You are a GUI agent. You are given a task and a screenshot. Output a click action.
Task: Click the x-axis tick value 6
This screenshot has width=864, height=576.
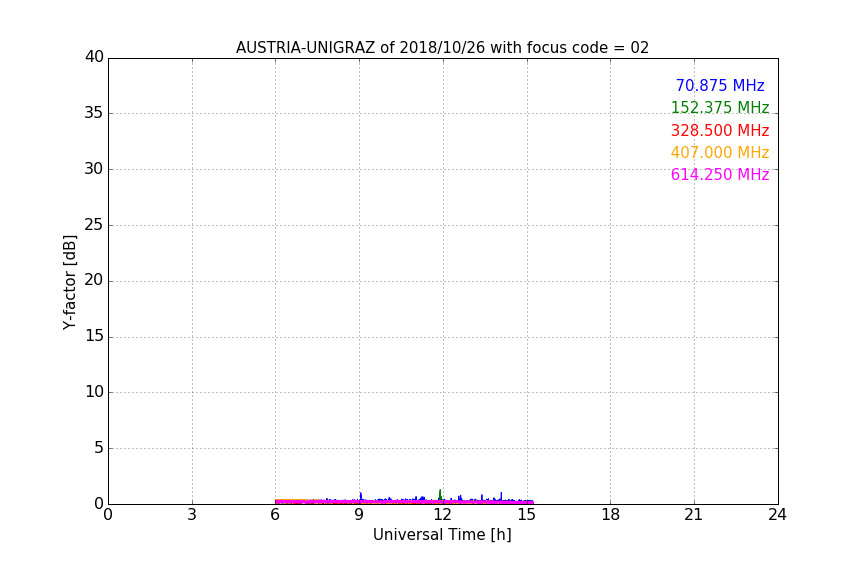tap(276, 515)
